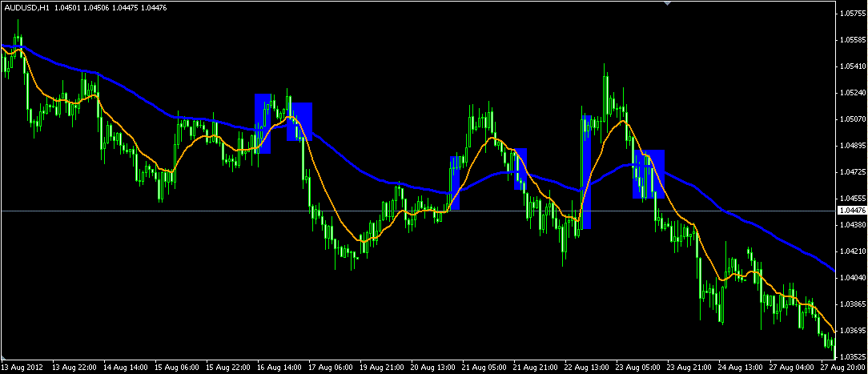Click price axis label 1.05585
This screenshot has height=374, width=868.
coord(853,40)
